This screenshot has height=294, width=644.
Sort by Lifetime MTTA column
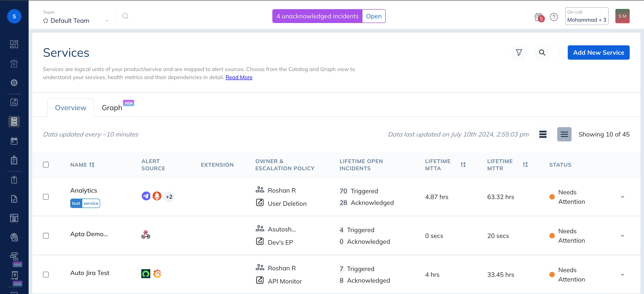(x=463, y=165)
